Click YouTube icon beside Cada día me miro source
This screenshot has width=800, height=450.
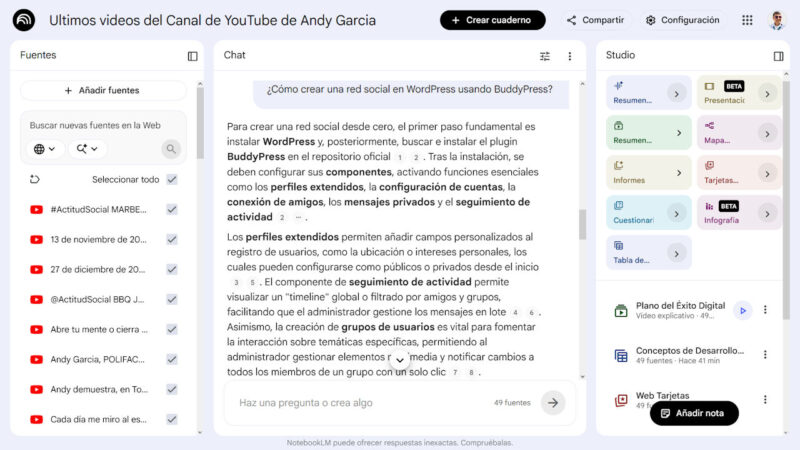coord(36,419)
